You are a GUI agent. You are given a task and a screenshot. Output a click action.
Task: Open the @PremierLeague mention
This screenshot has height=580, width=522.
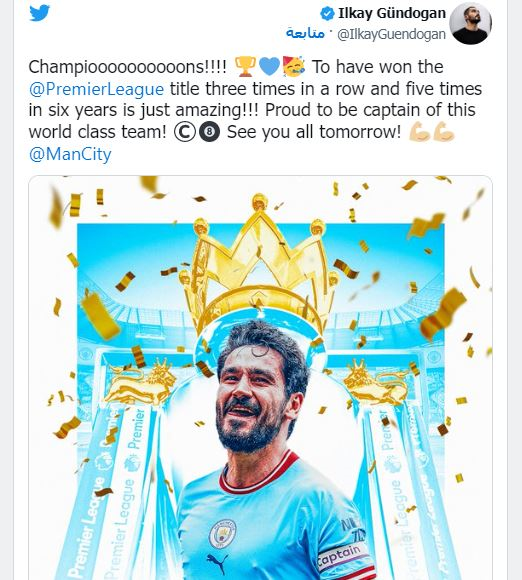coord(96,89)
